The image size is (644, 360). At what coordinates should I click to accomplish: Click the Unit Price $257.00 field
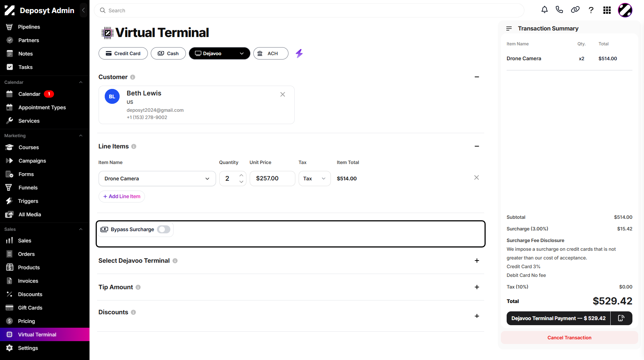click(273, 179)
